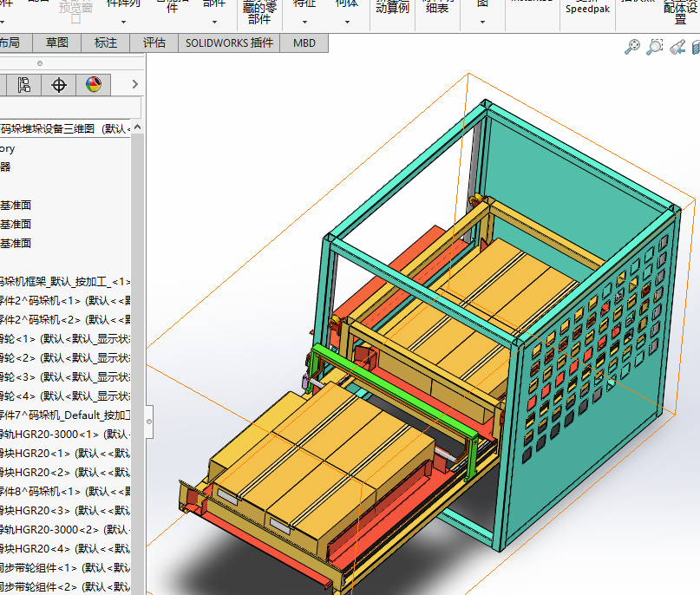Open the SOLIDWORKS 插件 tab
The width and height of the screenshot is (700, 595).
coord(229,42)
